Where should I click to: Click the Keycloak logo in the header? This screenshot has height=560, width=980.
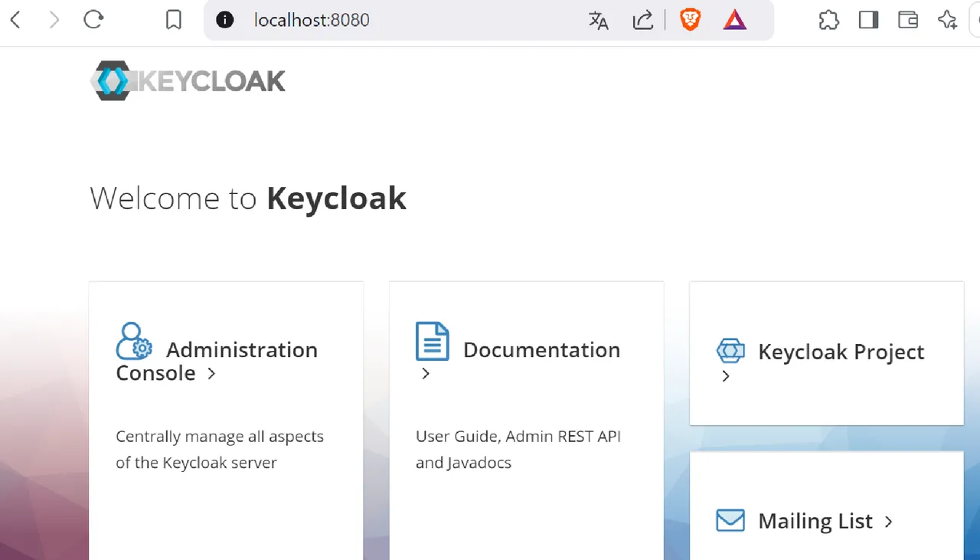pos(188,80)
